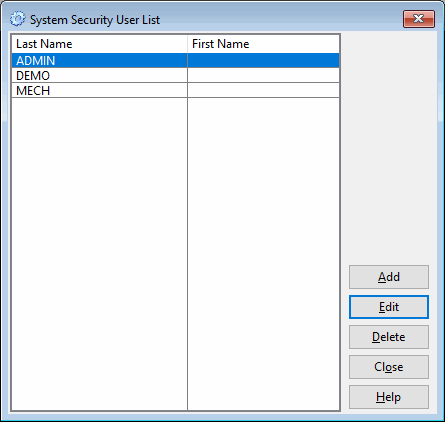Close the System Security User List window
Viewport: 445px width, 422px height.
click(x=419, y=19)
